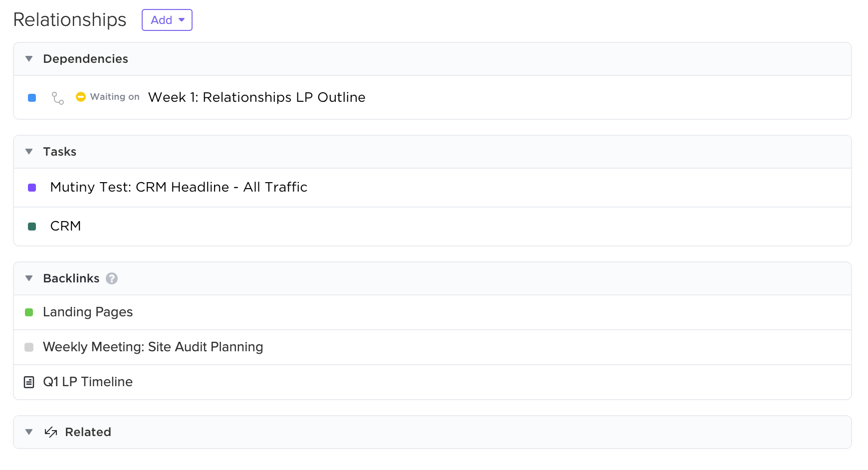Screen dimensions: 868x470
Task: Click the document icon beside Q1 LP Timeline
Action: [x=29, y=382]
